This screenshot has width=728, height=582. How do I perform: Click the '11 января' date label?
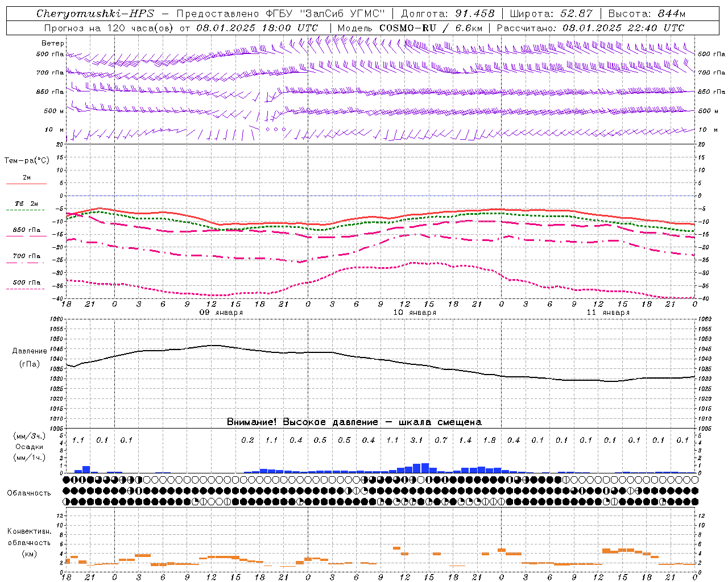point(608,313)
